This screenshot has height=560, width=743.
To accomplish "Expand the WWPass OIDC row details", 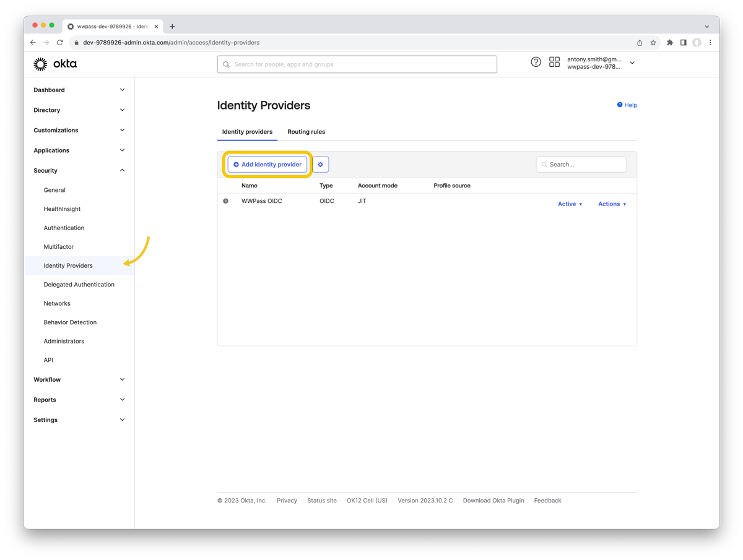I will [x=225, y=201].
